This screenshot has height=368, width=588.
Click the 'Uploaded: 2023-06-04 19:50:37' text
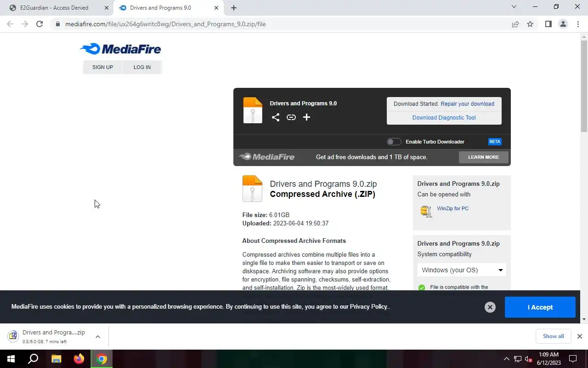(x=285, y=223)
